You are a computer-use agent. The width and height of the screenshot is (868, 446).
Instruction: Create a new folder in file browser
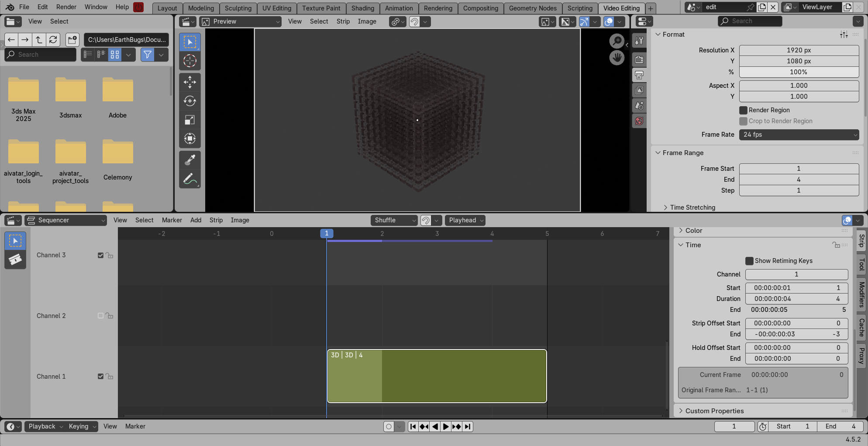tap(72, 40)
